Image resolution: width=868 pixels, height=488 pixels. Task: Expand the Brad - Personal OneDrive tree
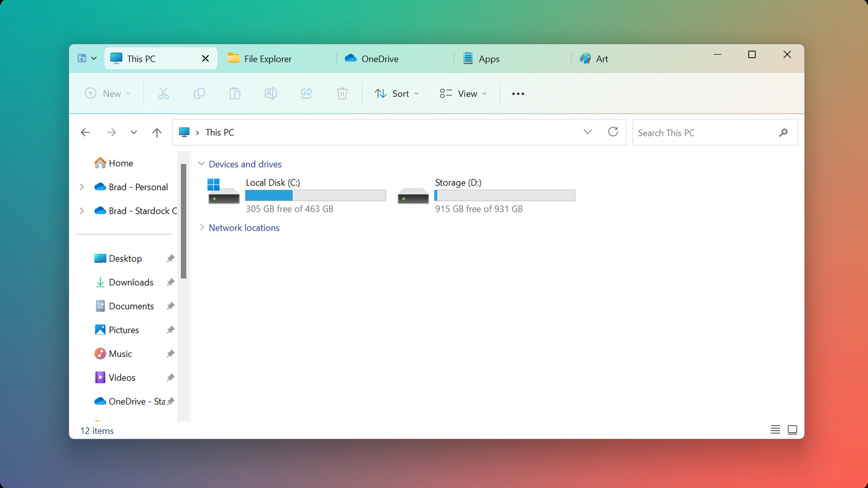click(82, 187)
